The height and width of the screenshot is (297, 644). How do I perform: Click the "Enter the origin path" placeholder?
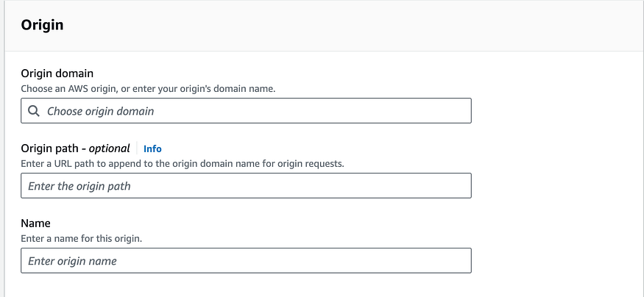click(79, 186)
